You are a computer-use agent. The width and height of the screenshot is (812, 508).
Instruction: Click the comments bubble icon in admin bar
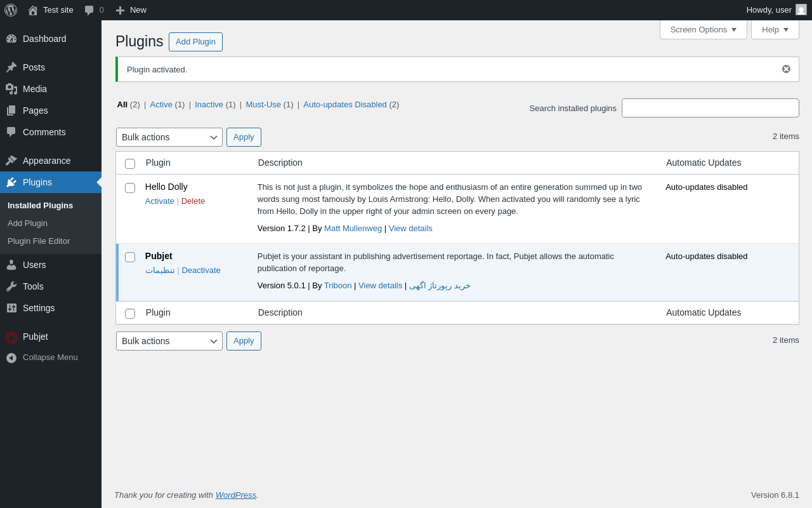[89, 10]
